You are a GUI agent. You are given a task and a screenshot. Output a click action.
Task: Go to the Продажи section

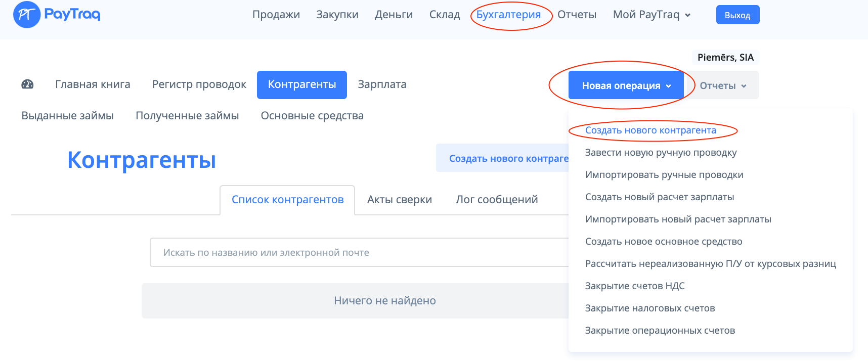click(276, 15)
